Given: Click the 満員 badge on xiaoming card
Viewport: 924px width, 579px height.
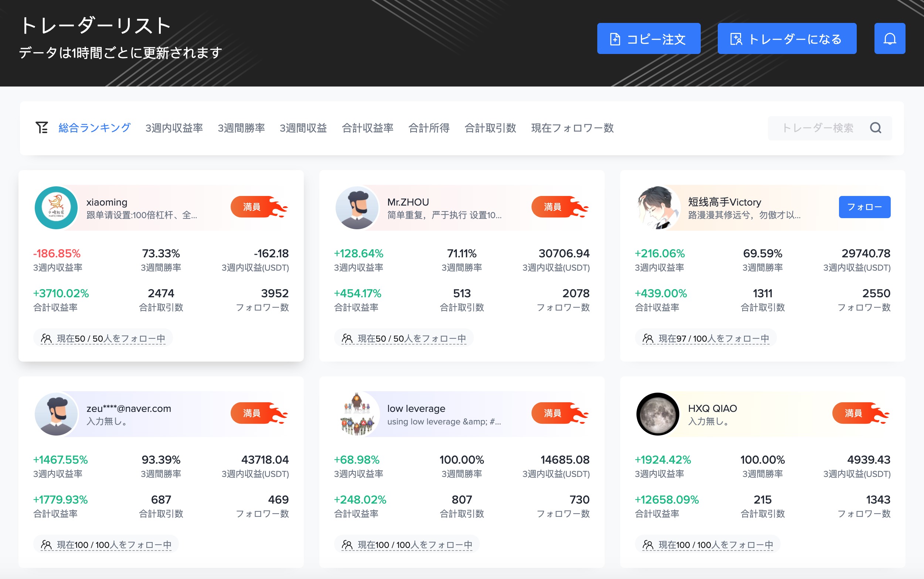Looking at the screenshot, I should pyautogui.click(x=252, y=207).
